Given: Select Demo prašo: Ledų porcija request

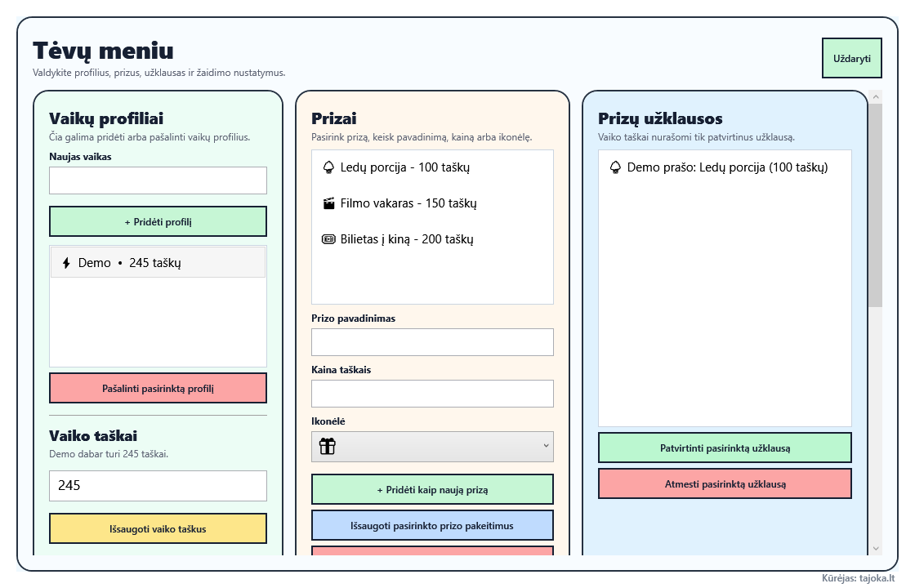Looking at the screenshot, I should (x=725, y=167).
